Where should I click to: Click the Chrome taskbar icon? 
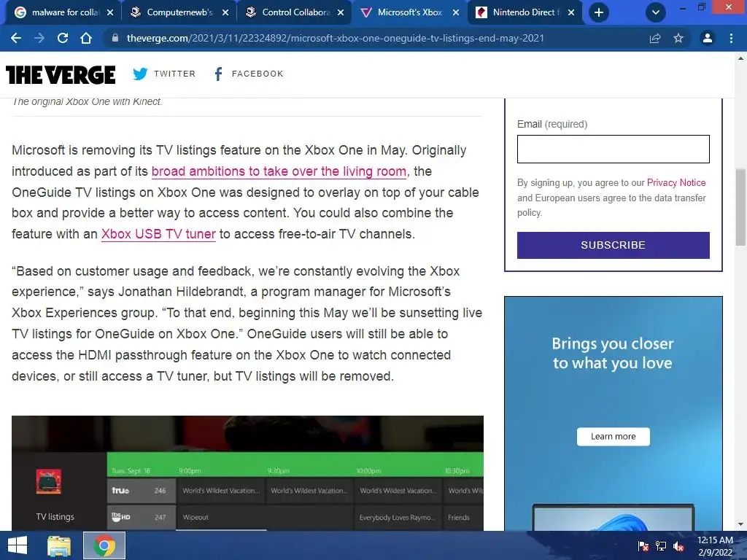104,545
